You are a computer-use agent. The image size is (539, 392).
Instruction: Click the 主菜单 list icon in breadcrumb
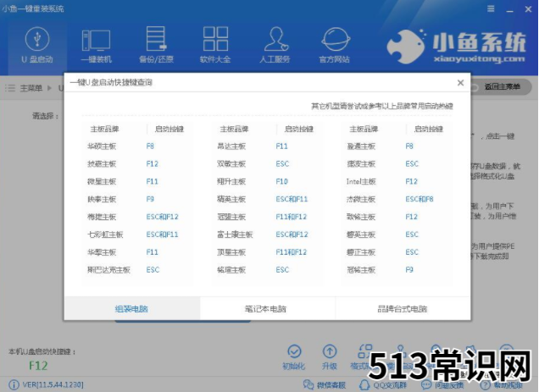tap(10, 88)
